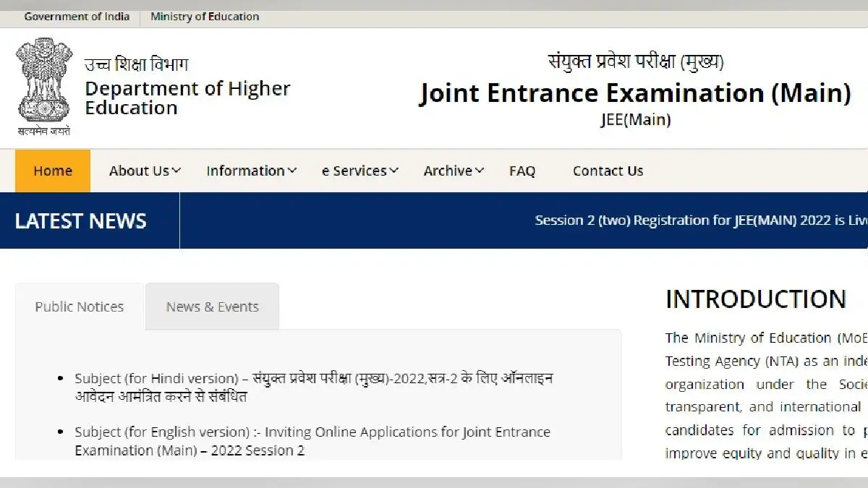Expand the Archive chevron arrow

click(x=480, y=171)
